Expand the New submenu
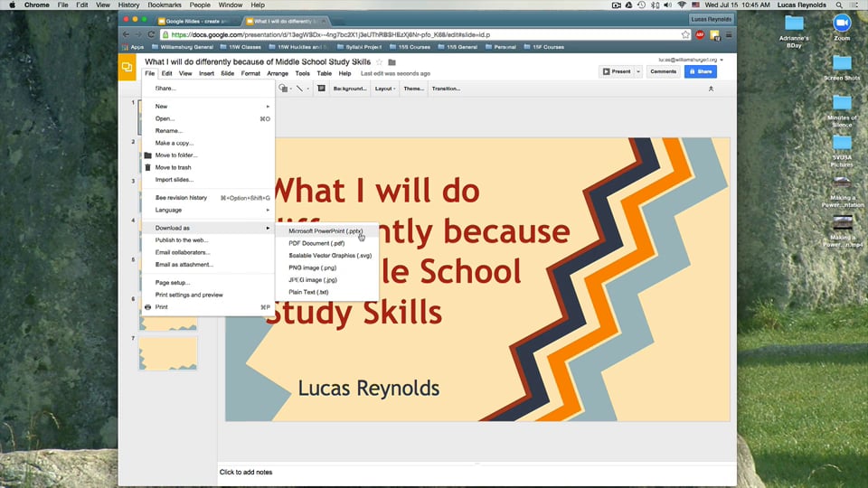The height and width of the screenshot is (488, 868). (x=208, y=107)
